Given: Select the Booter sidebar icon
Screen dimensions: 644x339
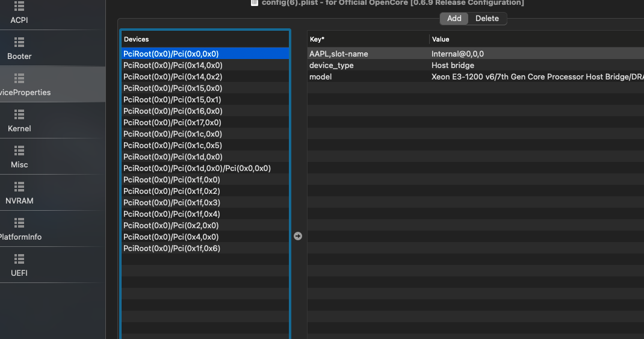Looking at the screenshot, I should 19,42.
